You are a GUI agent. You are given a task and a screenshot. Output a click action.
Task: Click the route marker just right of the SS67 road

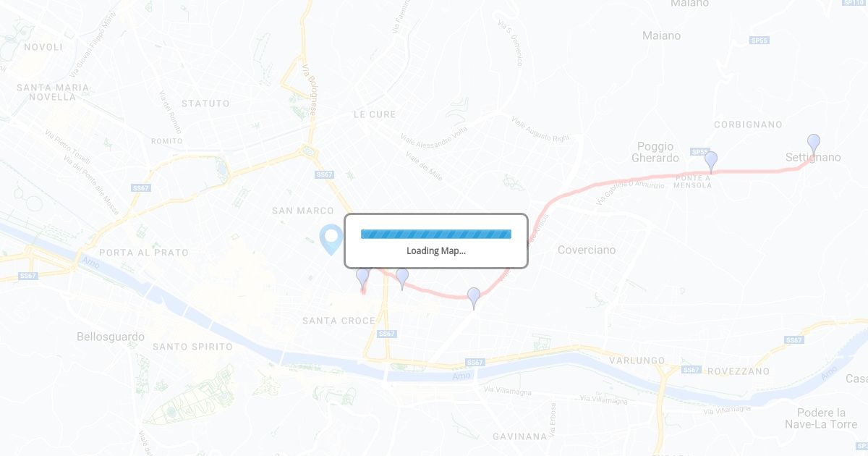coord(402,279)
